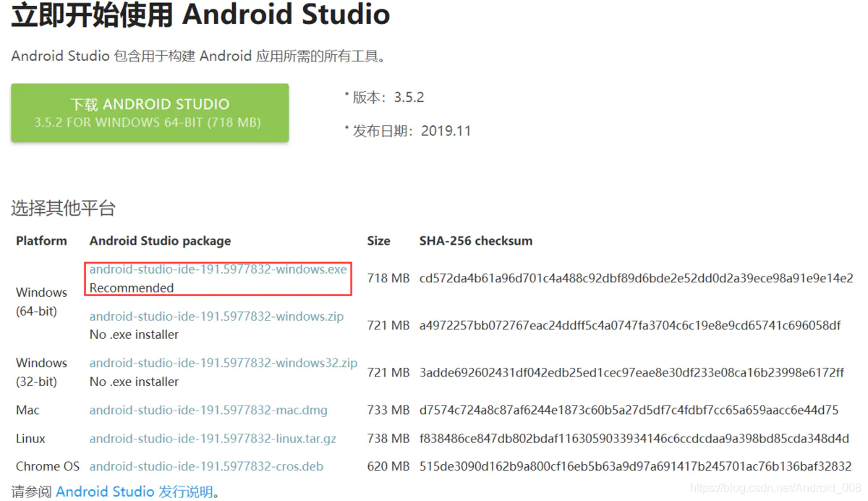Viewport: 868px width, 501px height.
Task: Click the Platform column header
Action: [41, 241]
